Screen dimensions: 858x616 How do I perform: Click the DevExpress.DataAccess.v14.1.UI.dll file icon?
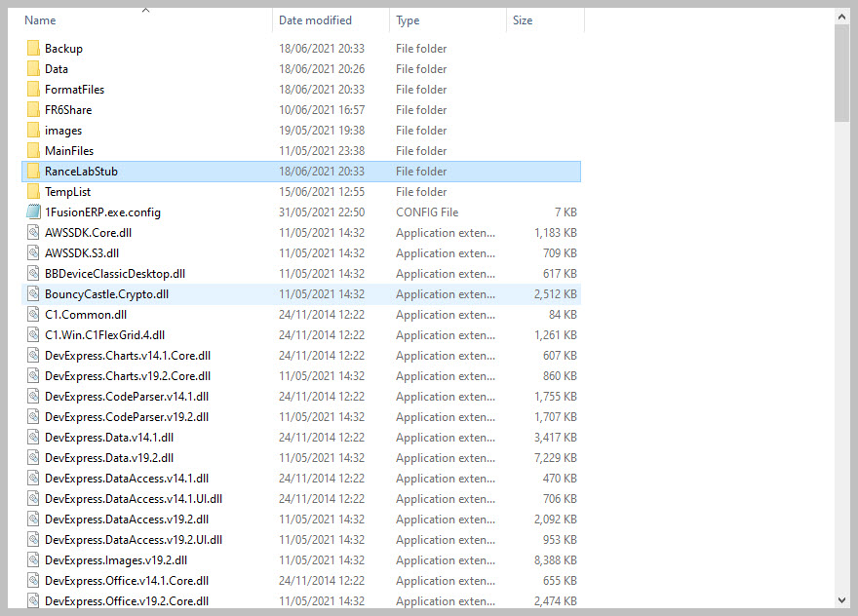(x=33, y=498)
